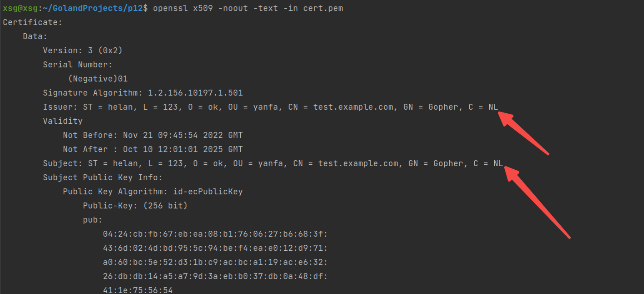The width and height of the screenshot is (644, 294).
Task: Click the "Subject Public Key Info:" line
Action: 102,177
